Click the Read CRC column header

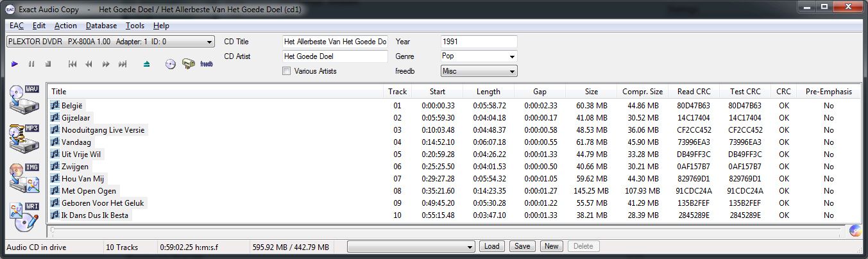pyautogui.click(x=694, y=92)
